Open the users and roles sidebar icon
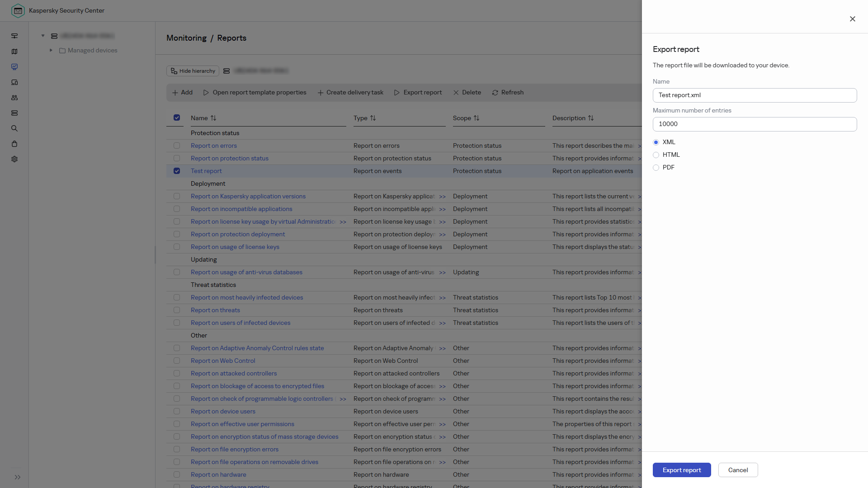Viewport: 868px width, 488px height. pos(14,98)
